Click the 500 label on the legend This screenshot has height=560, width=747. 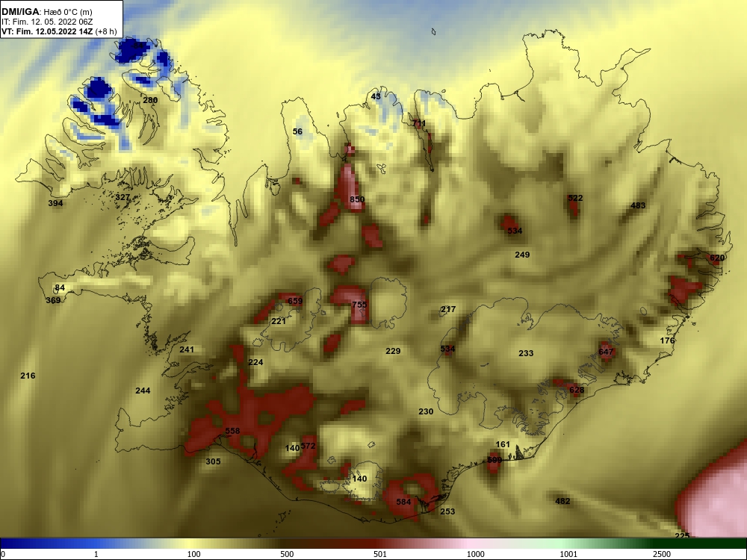pos(288,554)
